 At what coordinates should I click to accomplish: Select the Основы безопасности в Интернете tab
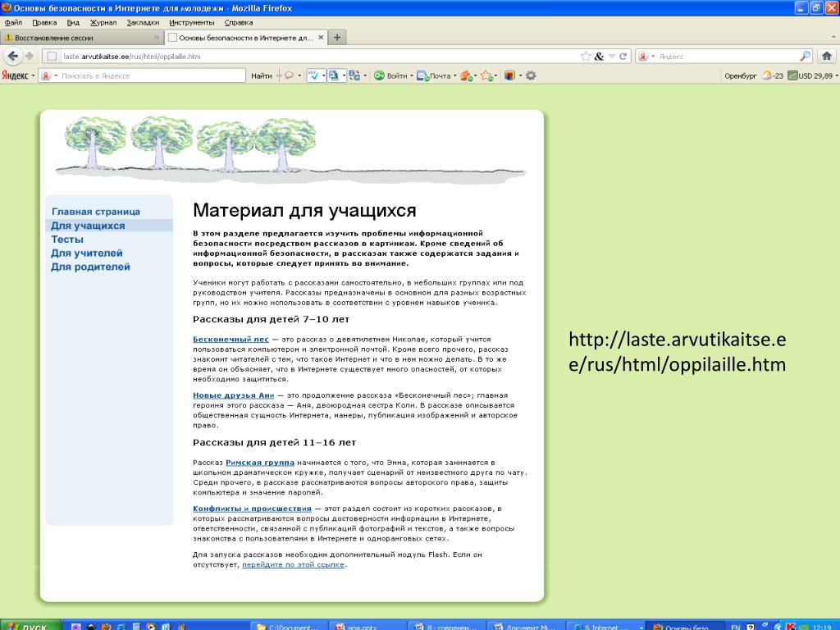[245, 38]
